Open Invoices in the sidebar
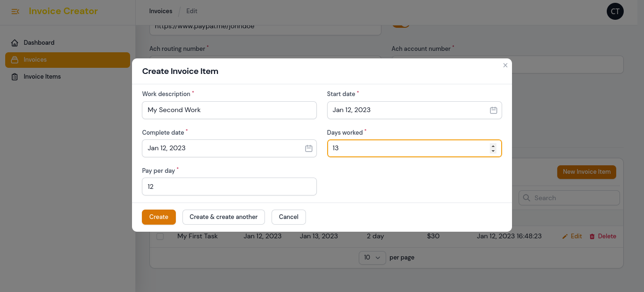The width and height of the screenshot is (644, 292). click(67, 60)
